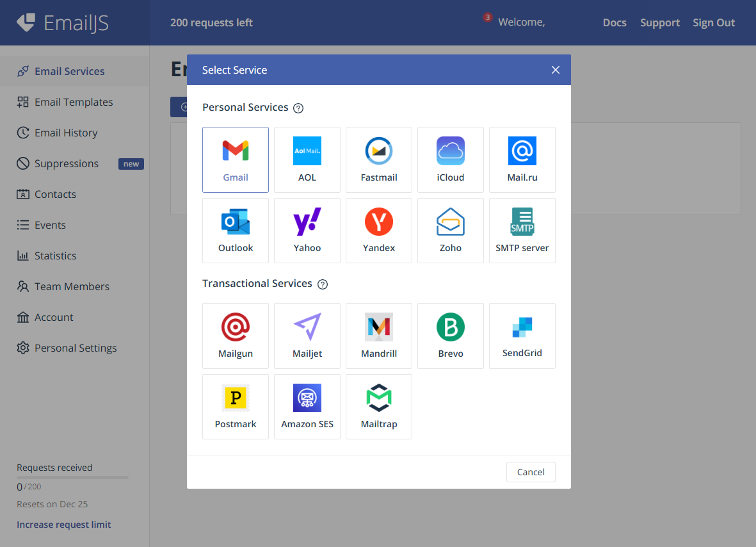Click the 'Resets on Dec 25' text
The width and height of the screenshot is (756, 547).
(x=52, y=504)
